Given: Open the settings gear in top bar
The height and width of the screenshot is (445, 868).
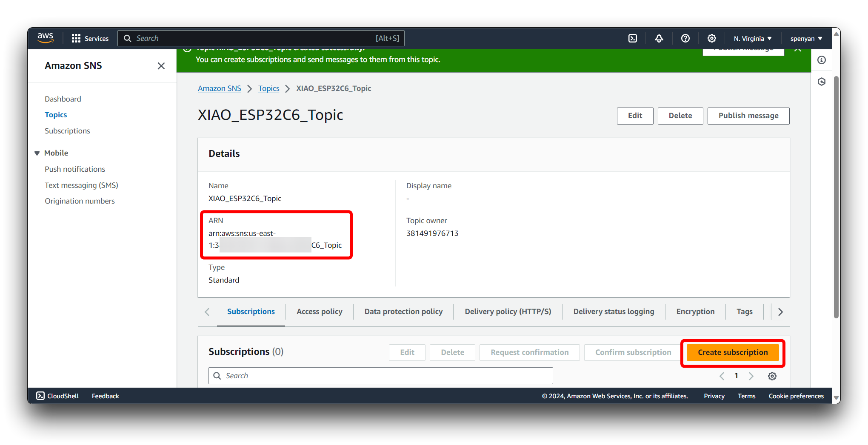Looking at the screenshot, I should coord(712,38).
